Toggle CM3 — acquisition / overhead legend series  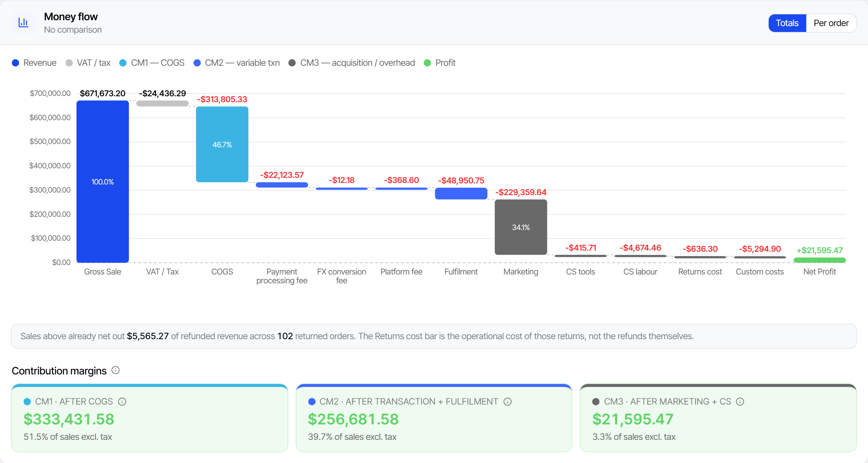352,63
